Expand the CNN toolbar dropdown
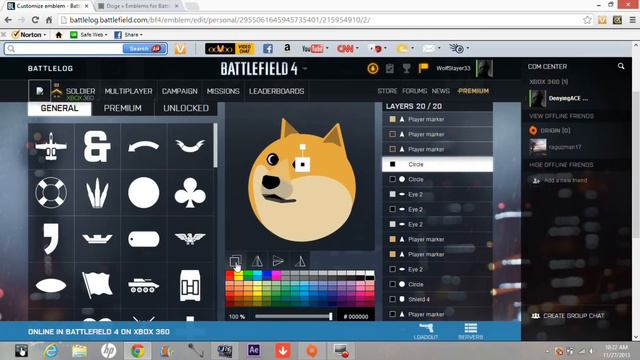Screen dimensions: 640x360 (357, 49)
